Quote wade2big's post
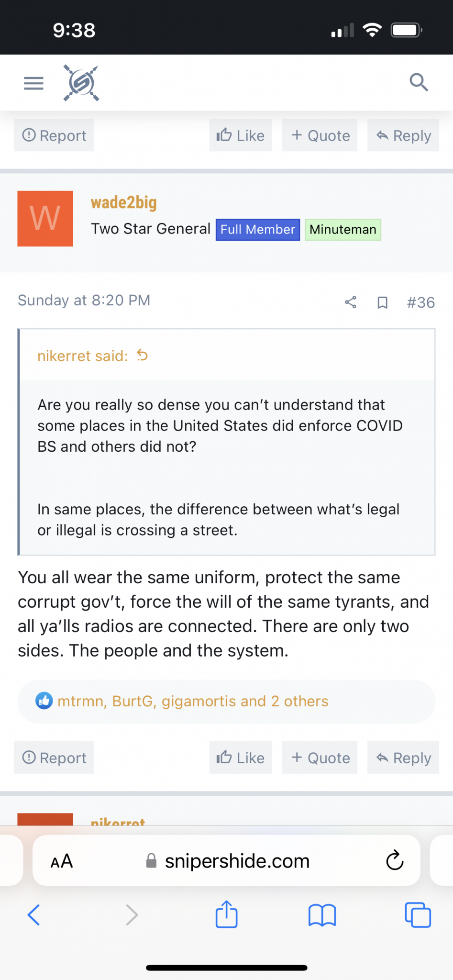The height and width of the screenshot is (980, 453). (x=320, y=757)
